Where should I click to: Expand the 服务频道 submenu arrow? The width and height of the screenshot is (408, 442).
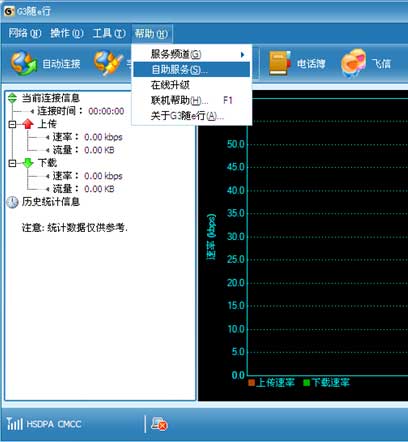(x=243, y=55)
